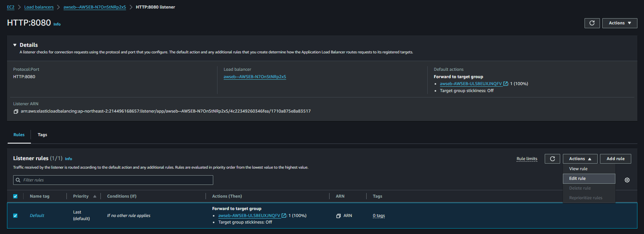This screenshot has height=234, width=644.
Task: Open Load balancer awseb--AWSEB-N7OnStNRp2xS link in Details
Action: [255, 77]
